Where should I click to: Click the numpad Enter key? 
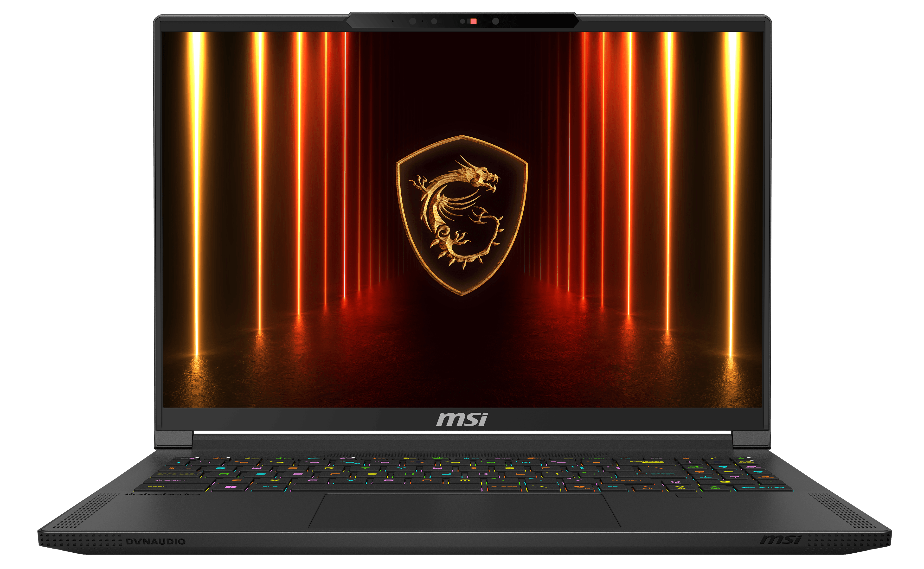[763, 488]
